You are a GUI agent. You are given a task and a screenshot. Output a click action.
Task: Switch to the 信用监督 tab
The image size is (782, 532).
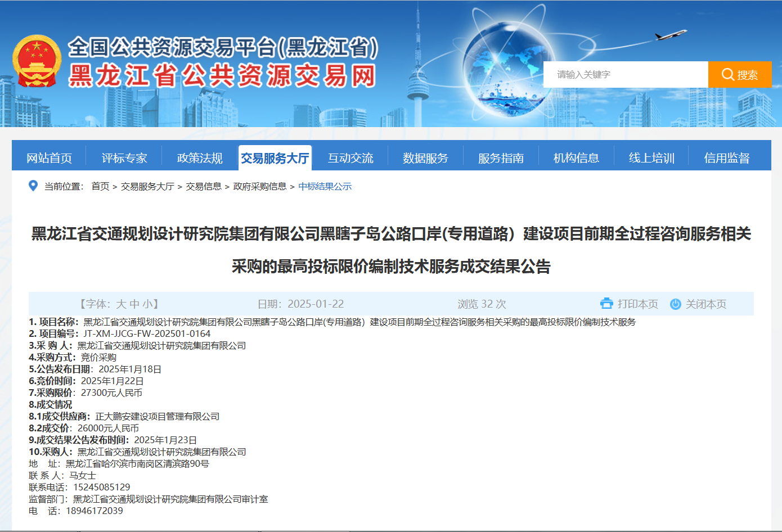click(x=727, y=158)
